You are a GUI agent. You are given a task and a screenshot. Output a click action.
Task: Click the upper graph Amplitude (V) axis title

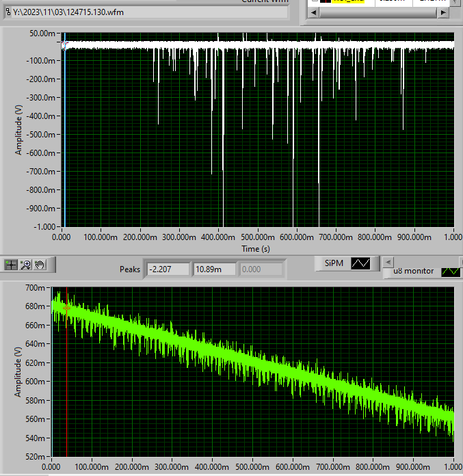pyautogui.click(x=18, y=130)
